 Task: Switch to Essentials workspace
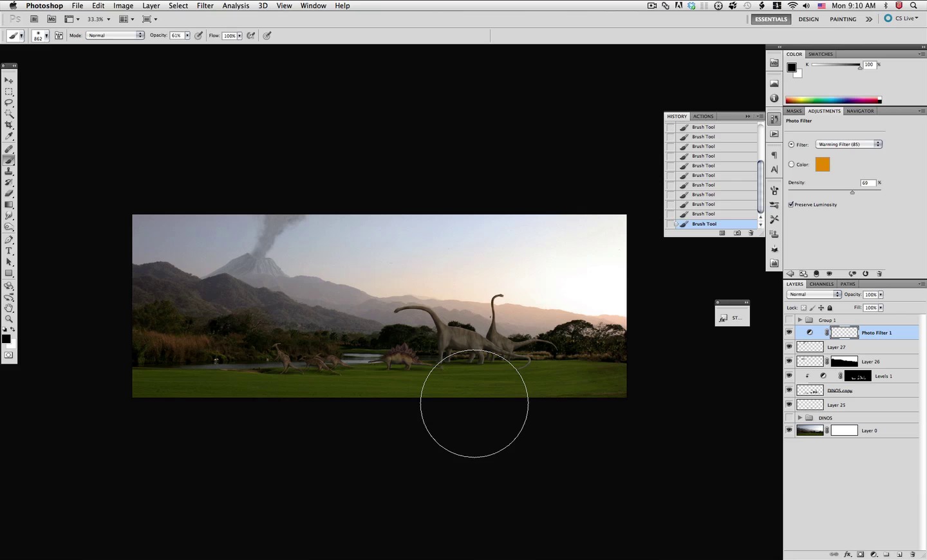tap(771, 19)
